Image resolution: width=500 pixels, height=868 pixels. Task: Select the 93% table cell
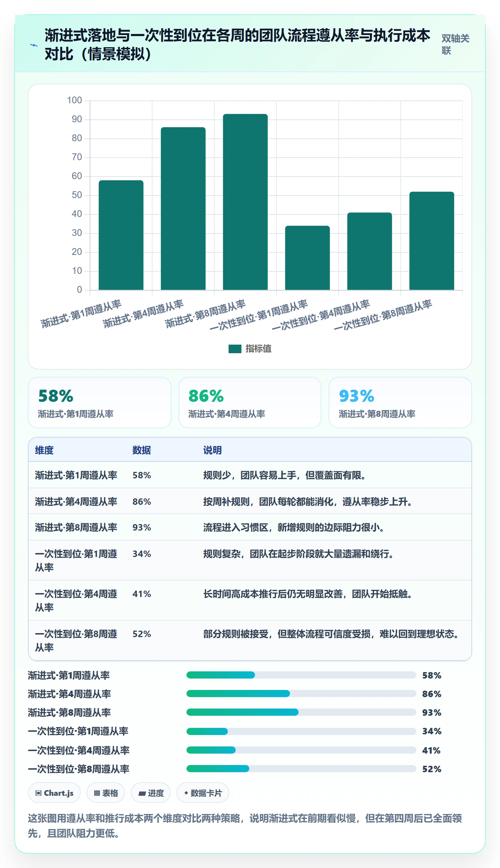tap(142, 527)
